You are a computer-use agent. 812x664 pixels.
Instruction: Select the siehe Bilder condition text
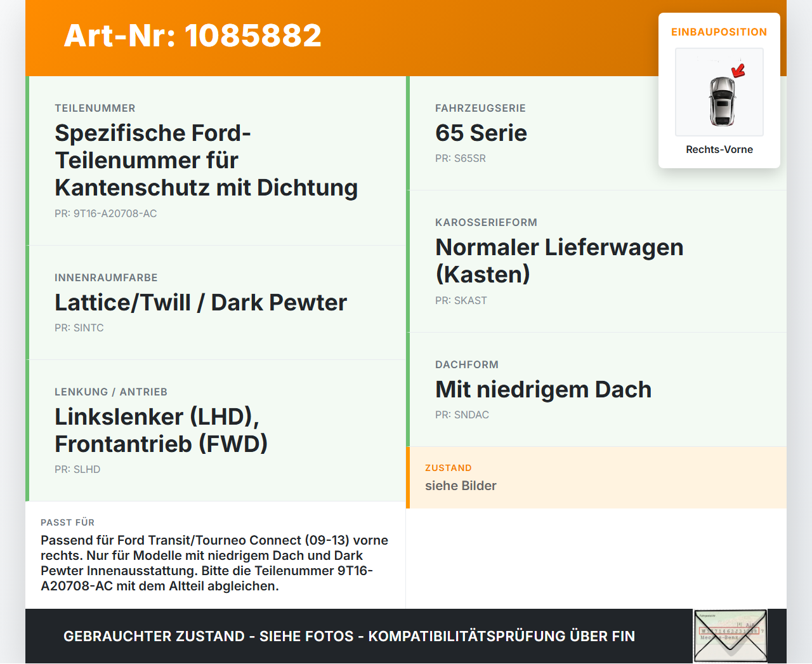[461, 486]
